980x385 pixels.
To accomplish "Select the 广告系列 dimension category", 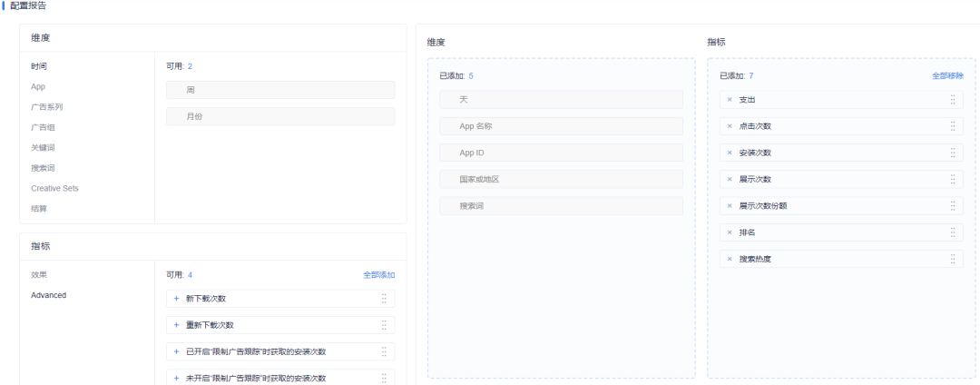I will coord(47,107).
